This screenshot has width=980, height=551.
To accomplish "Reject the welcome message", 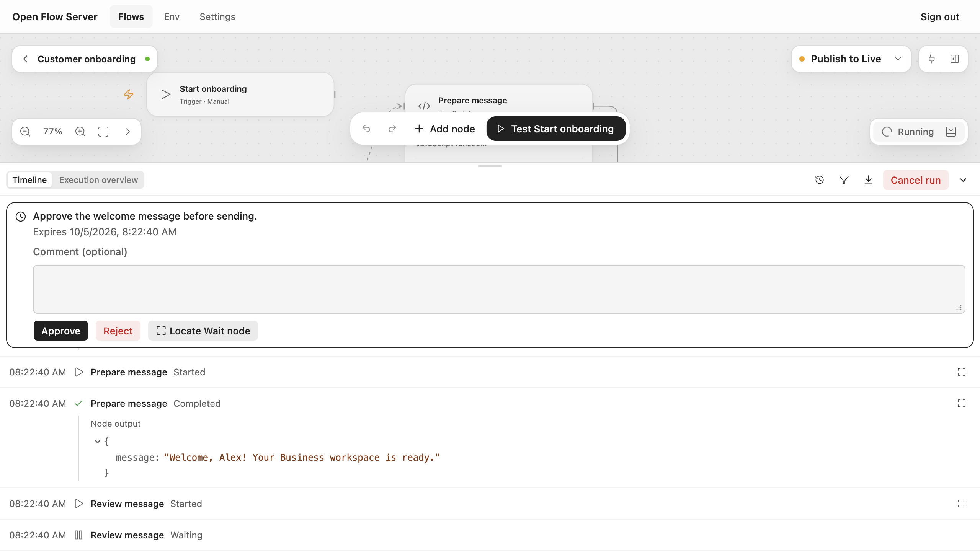I will click(118, 331).
